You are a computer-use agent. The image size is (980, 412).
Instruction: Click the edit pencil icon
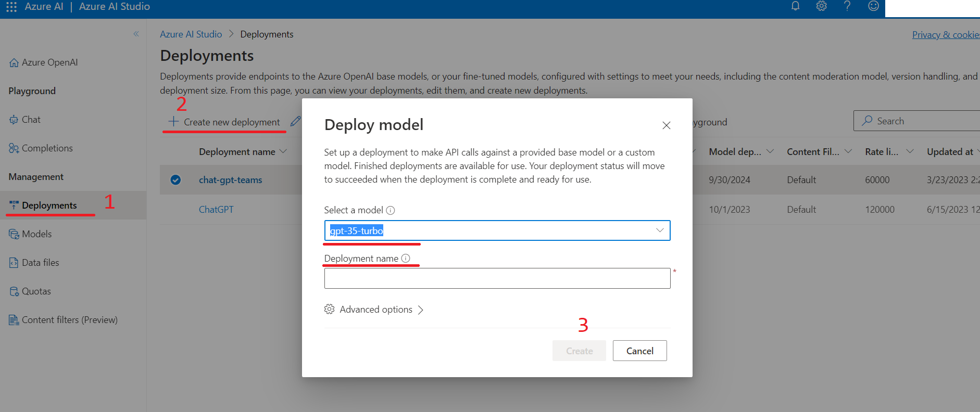pyautogui.click(x=295, y=121)
